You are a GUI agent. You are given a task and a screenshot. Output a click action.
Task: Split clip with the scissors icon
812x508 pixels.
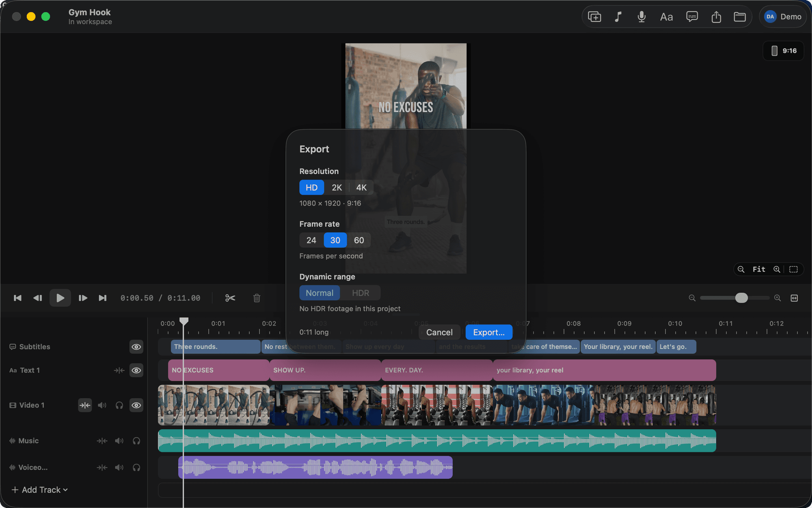click(230, 298)
